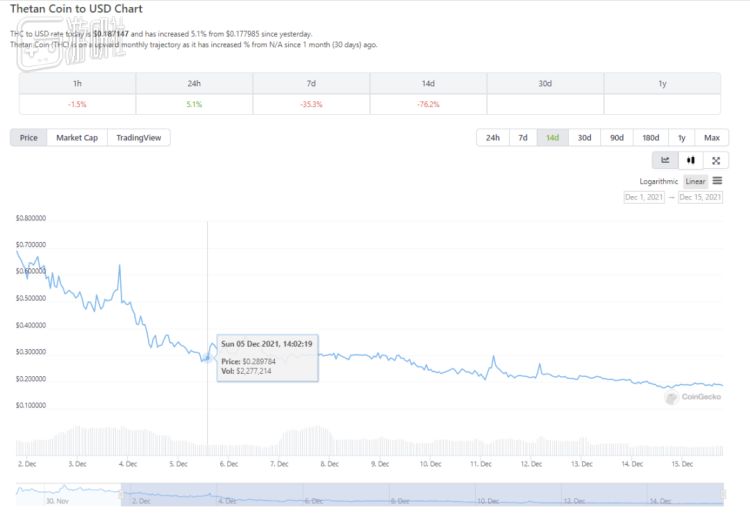This screenshot has height=513, width=750.
Task: Click the hovered data point on price line
Action: pyautogui.click(x=207, y=357)
